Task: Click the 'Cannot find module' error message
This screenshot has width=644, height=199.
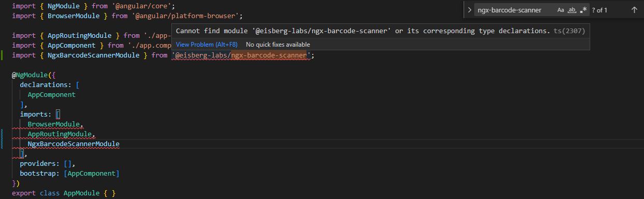Action: click(x=363, y=31)
